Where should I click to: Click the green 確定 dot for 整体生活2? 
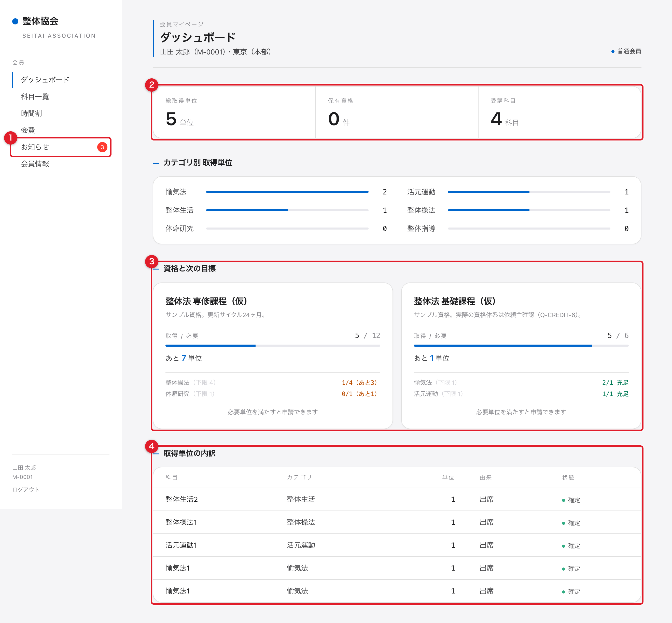(x=563, y=500)
